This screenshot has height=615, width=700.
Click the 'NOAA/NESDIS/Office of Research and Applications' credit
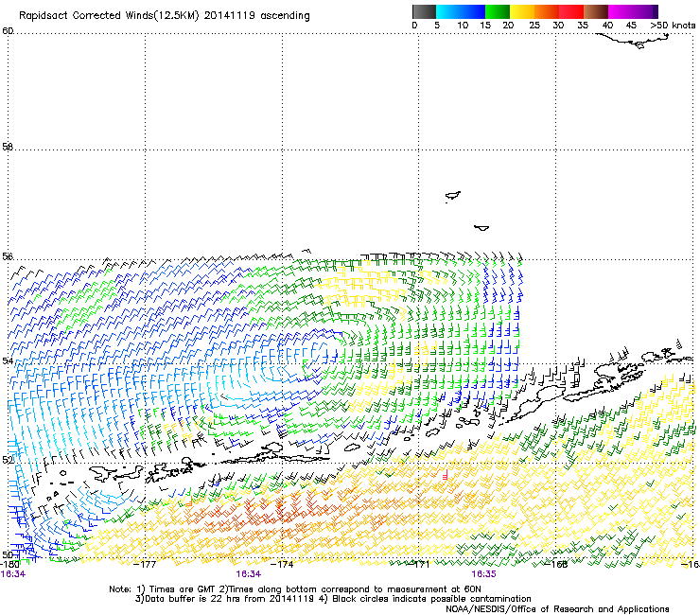pyautogui.click(x=557, y=609)
